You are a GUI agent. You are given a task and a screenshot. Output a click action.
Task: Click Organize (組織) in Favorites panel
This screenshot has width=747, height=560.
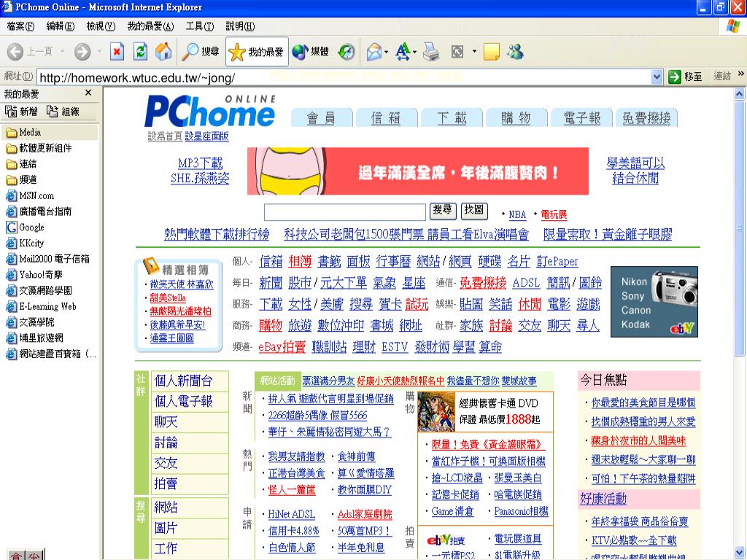click(x=63, y=112)
